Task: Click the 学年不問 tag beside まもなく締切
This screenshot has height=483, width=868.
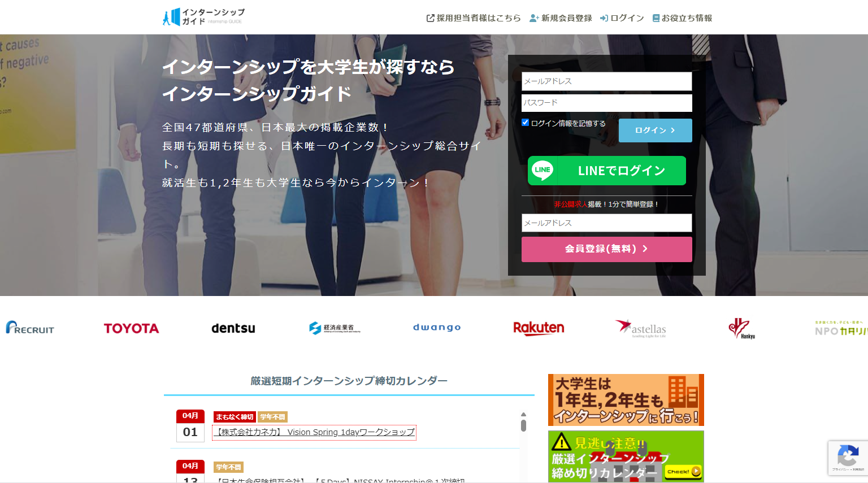Action: (272, 417)
